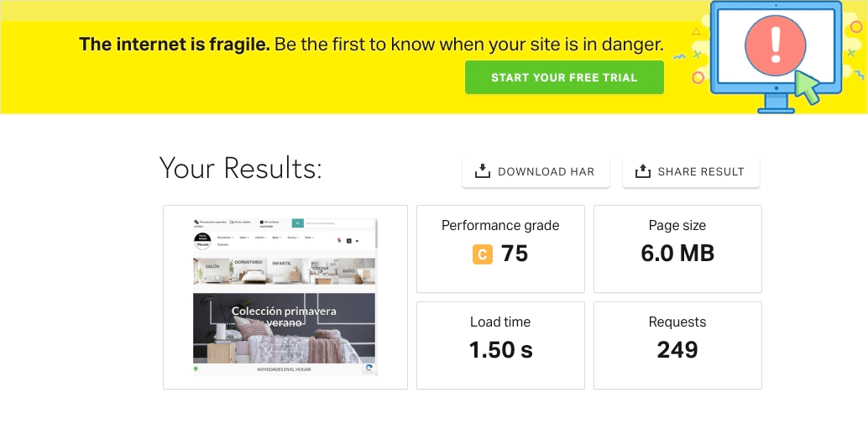Image resolution: width=868 pixels, height=429 pixels.
Task: Click the reCAPTCHA badge in site preview
Action: [x=369, y=369]
